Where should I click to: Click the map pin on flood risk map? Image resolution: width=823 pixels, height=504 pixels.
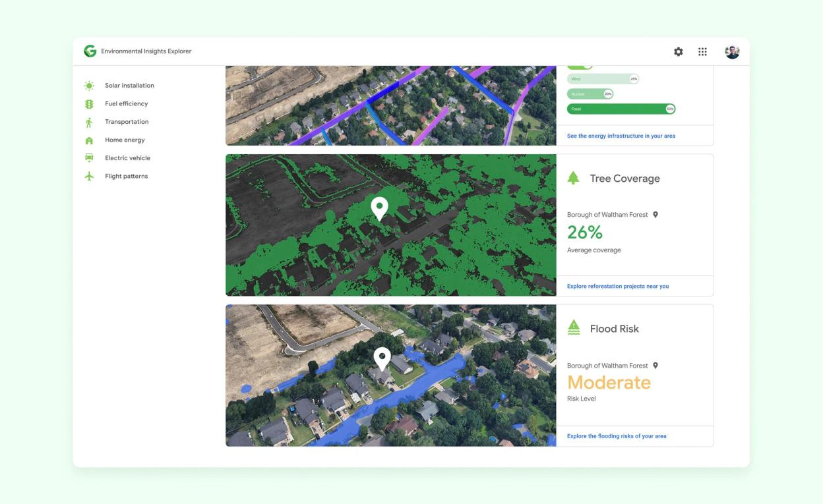(x=382, y=359)
